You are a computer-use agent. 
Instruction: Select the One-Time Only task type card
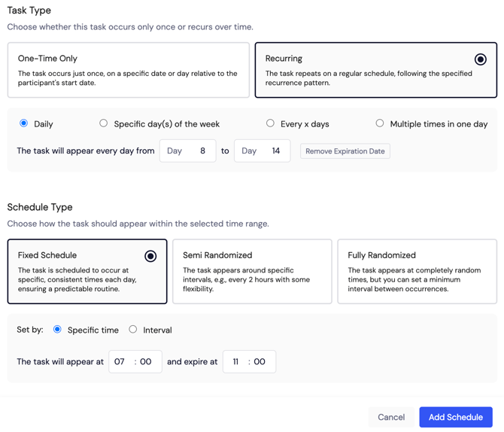click(128, 70)
